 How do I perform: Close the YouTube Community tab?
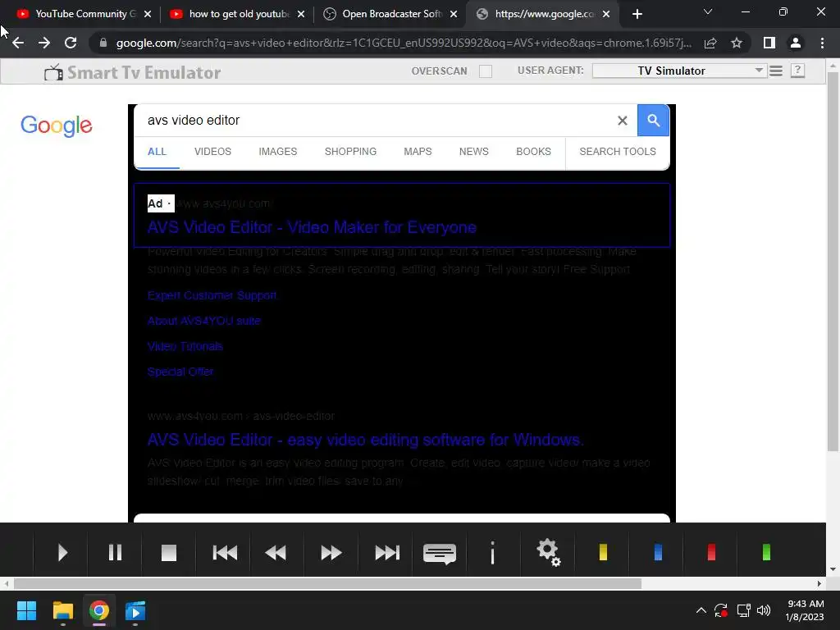148,14
